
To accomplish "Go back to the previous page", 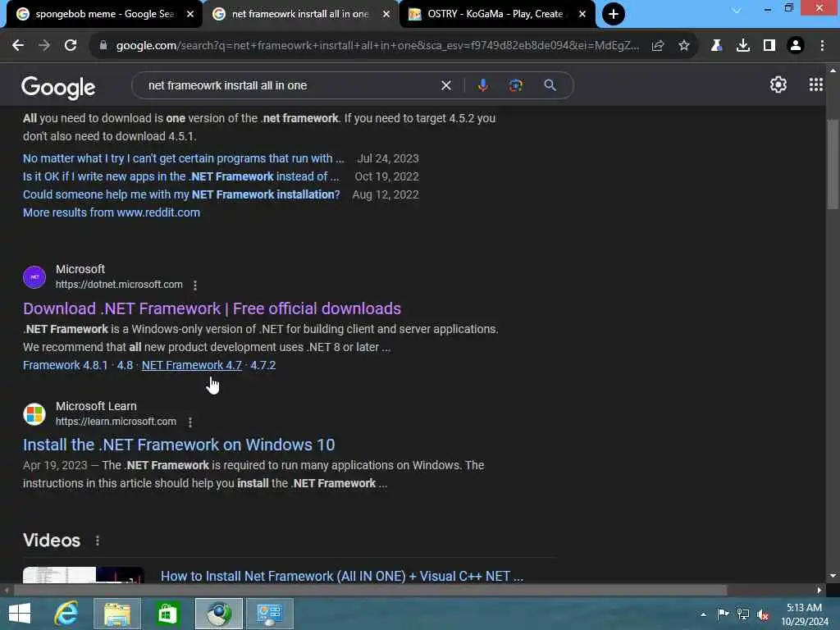I will click(18, 46).
